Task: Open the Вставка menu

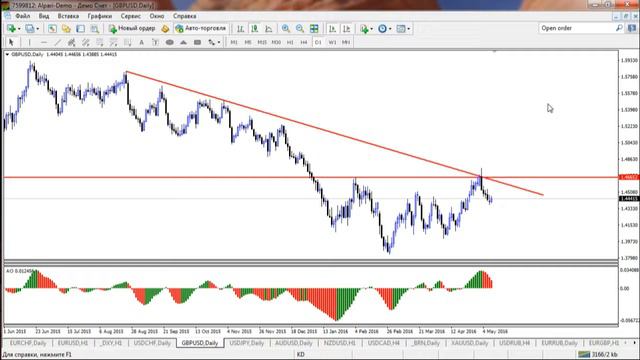Action: point(68,16)
